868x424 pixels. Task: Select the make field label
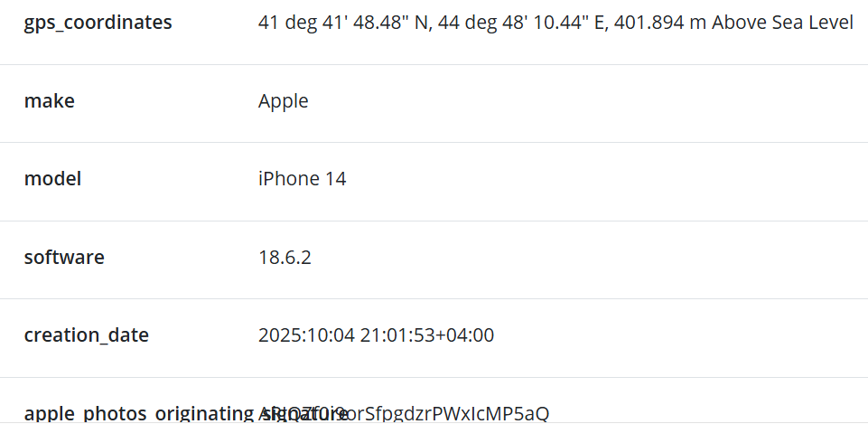click(x=50, y=101)
